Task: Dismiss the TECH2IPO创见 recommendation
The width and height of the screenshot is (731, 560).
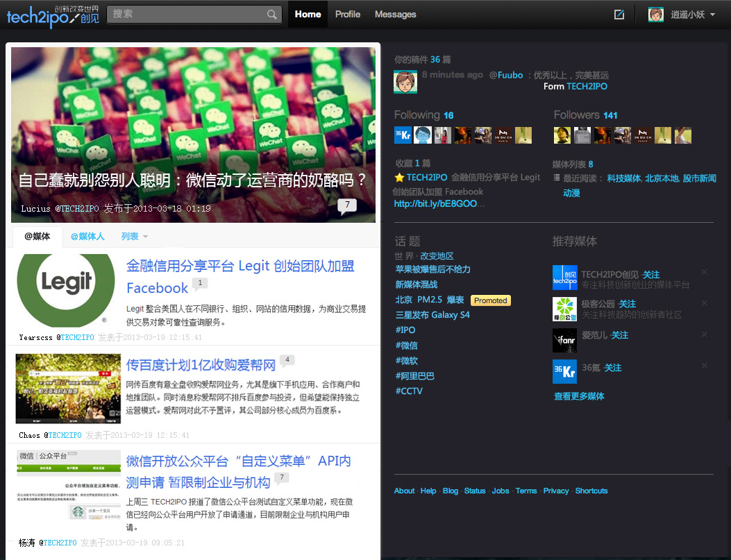Action: pyautogui.click(x=705, y=271)
